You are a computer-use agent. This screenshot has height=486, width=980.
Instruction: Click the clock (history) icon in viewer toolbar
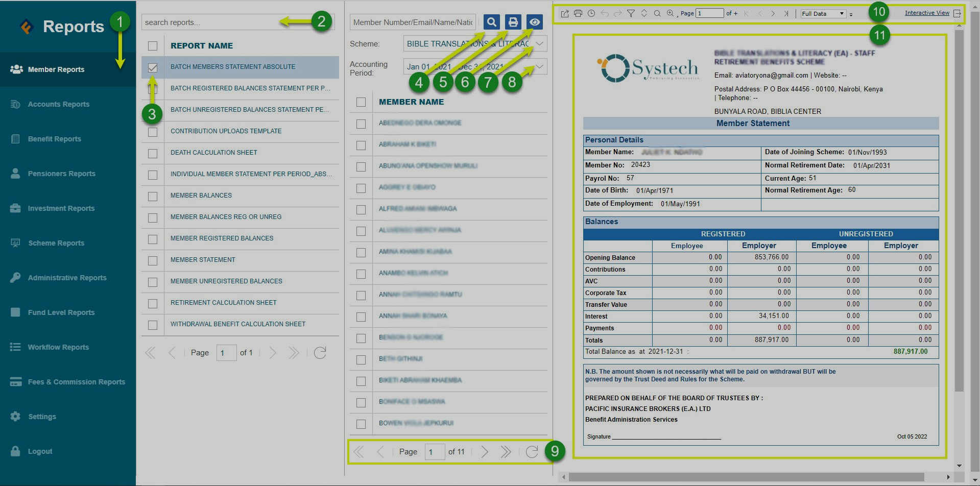(x=591, y=14)
